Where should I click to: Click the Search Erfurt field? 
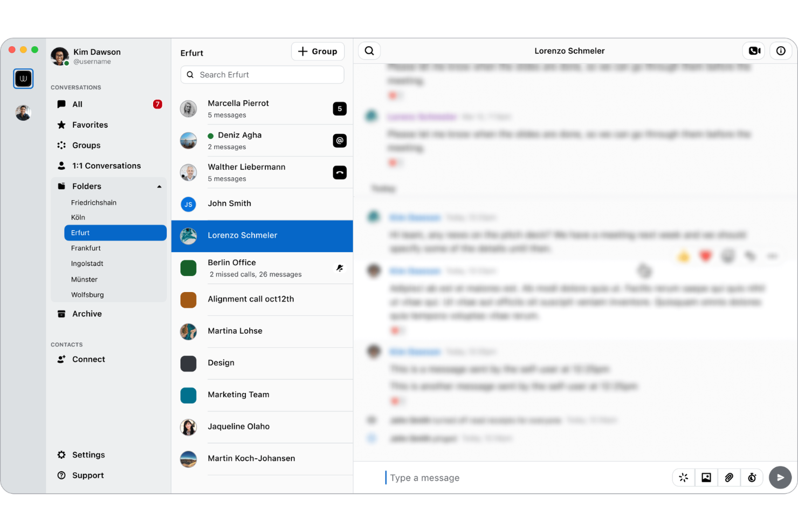click(x=262, y=74)
